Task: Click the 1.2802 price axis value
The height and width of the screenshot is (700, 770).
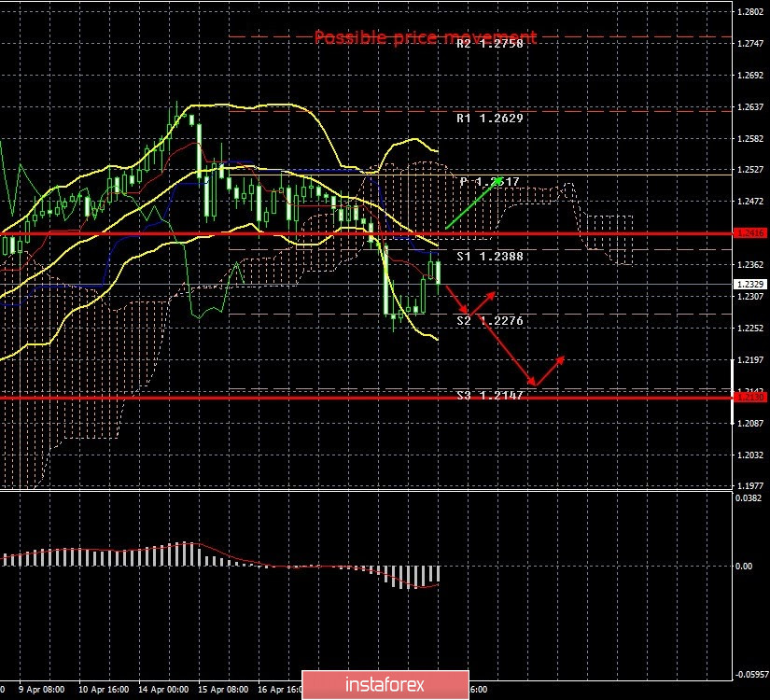Action: pos(750,12)
